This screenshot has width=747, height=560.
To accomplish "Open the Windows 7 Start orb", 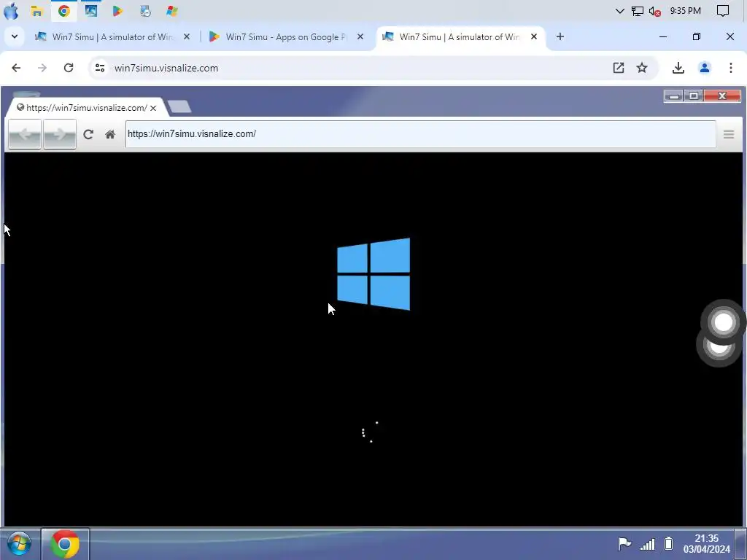I will point(19,544).
